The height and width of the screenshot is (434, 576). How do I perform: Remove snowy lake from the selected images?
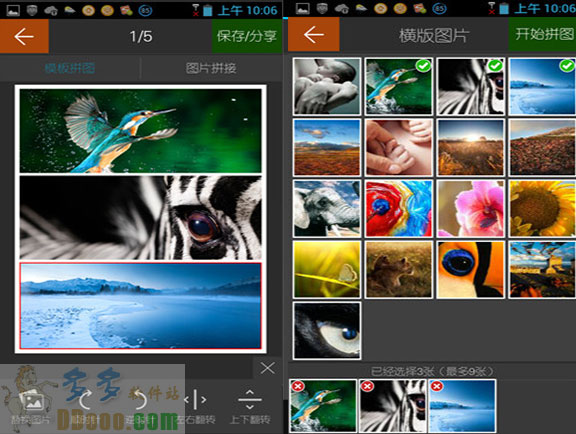pos(436,386)
